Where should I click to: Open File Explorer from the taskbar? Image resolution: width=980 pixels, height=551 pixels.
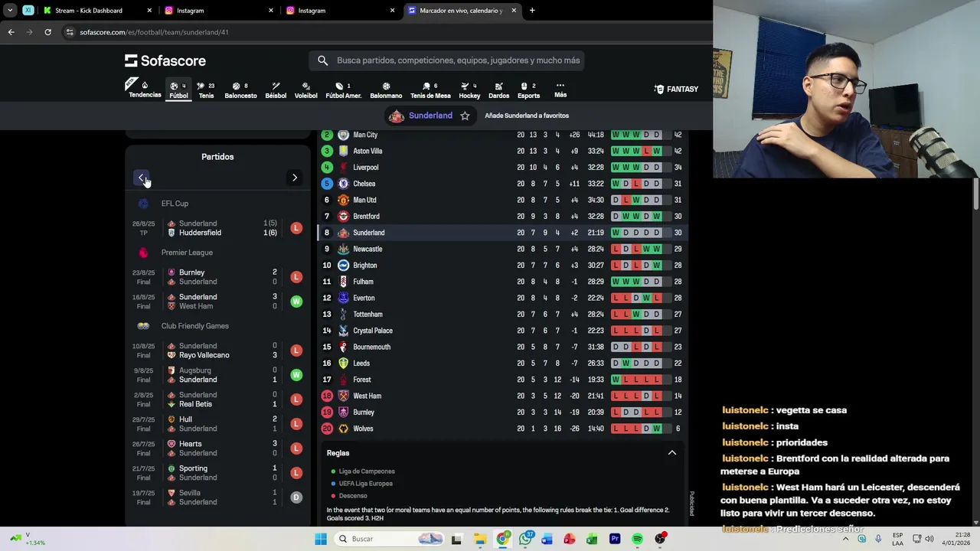pyautogui.click(x=479, y=539)
